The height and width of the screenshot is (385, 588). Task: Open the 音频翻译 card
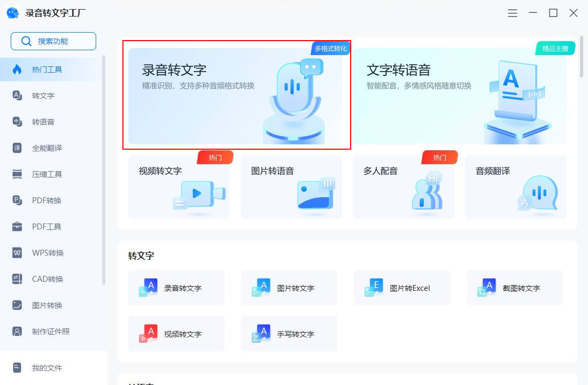516,187
